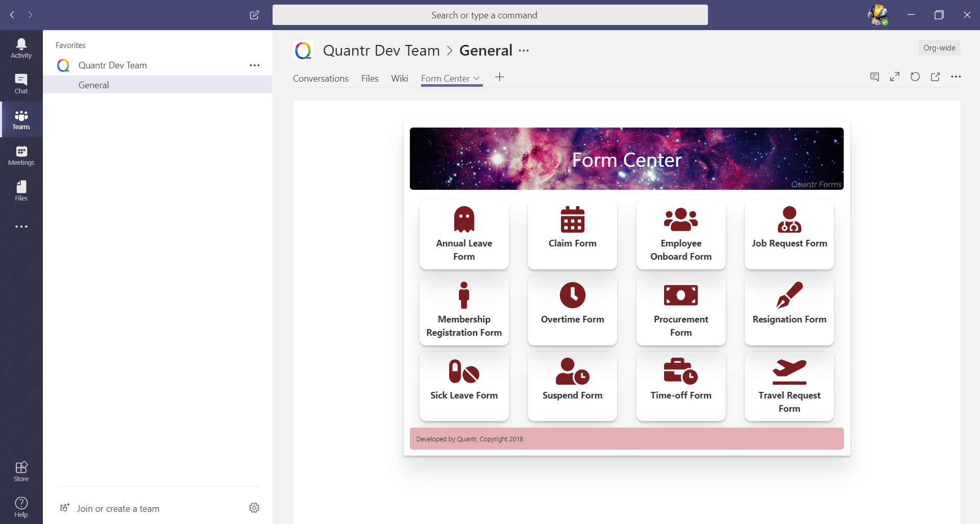
Task: Open the Annual Leave Form card
Action: pos(464,235)
